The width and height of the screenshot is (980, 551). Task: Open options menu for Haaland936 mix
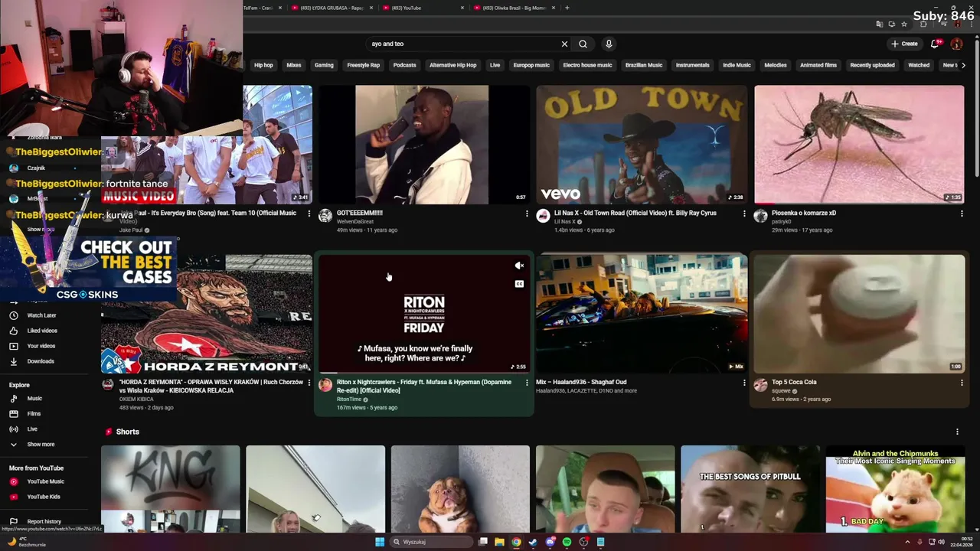[x=744, y=382]
